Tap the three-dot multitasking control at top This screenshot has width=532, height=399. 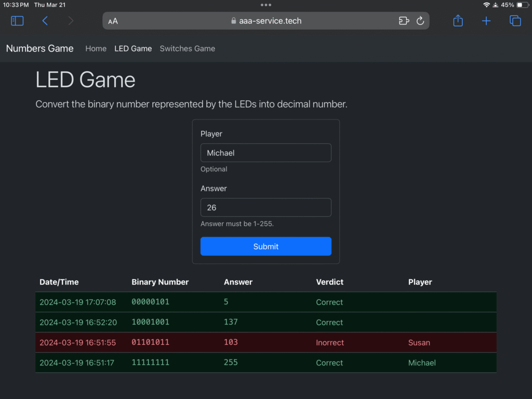point(266,5)
